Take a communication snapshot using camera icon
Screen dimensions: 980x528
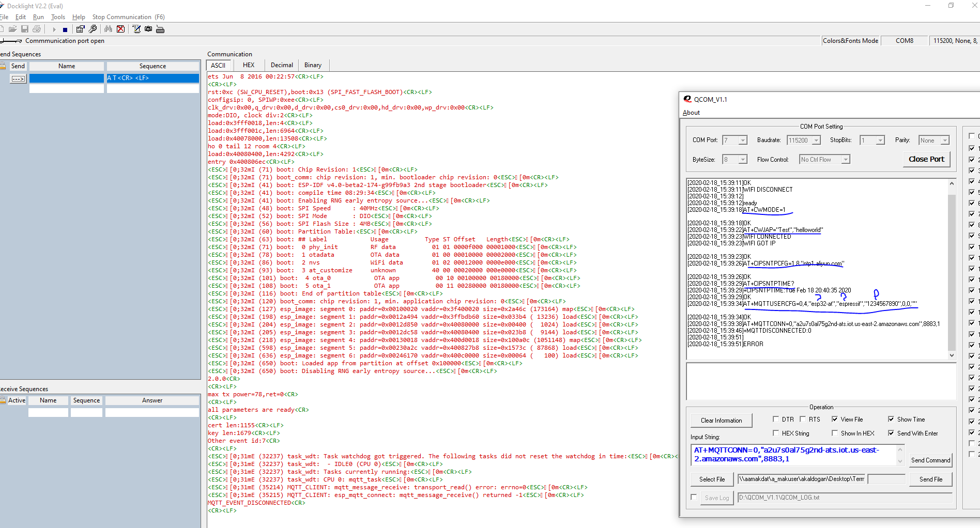(x=148, y=29)
